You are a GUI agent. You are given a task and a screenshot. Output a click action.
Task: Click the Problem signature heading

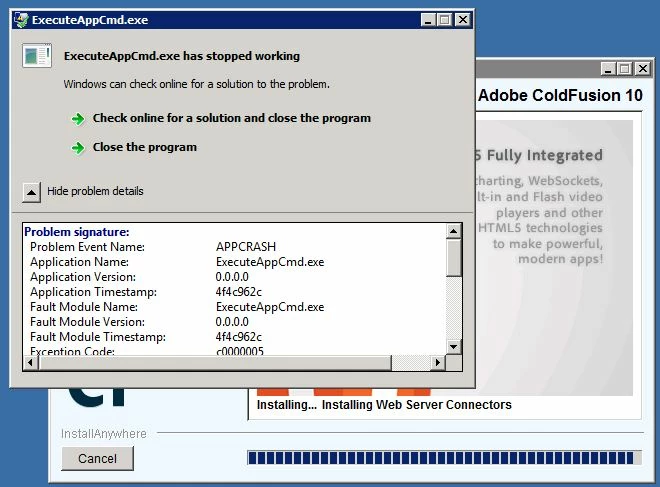tap(77, 232)
